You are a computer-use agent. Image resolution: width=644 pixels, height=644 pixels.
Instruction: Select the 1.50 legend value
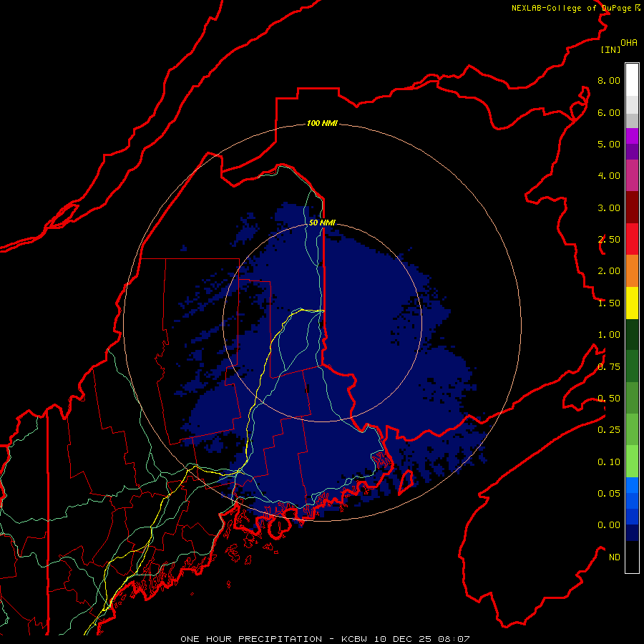(609, 303)
